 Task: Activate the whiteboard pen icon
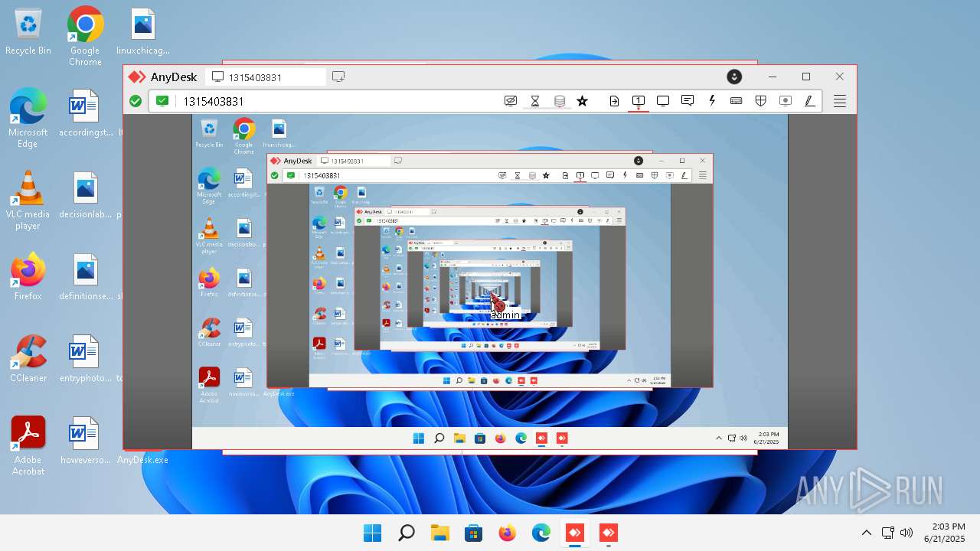[x=809, y=101]
